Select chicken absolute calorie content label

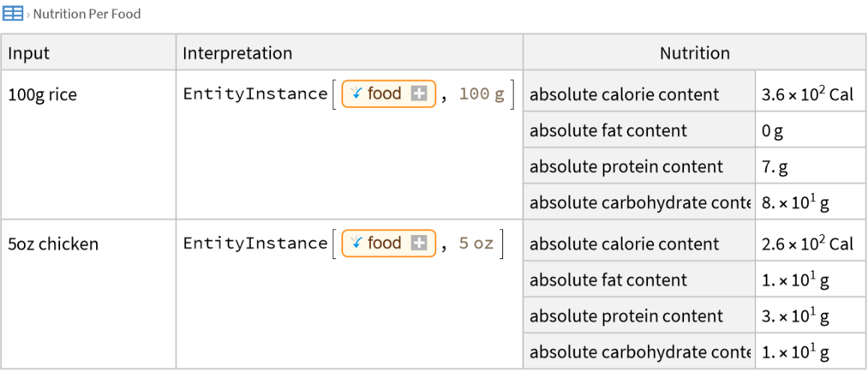624,244
